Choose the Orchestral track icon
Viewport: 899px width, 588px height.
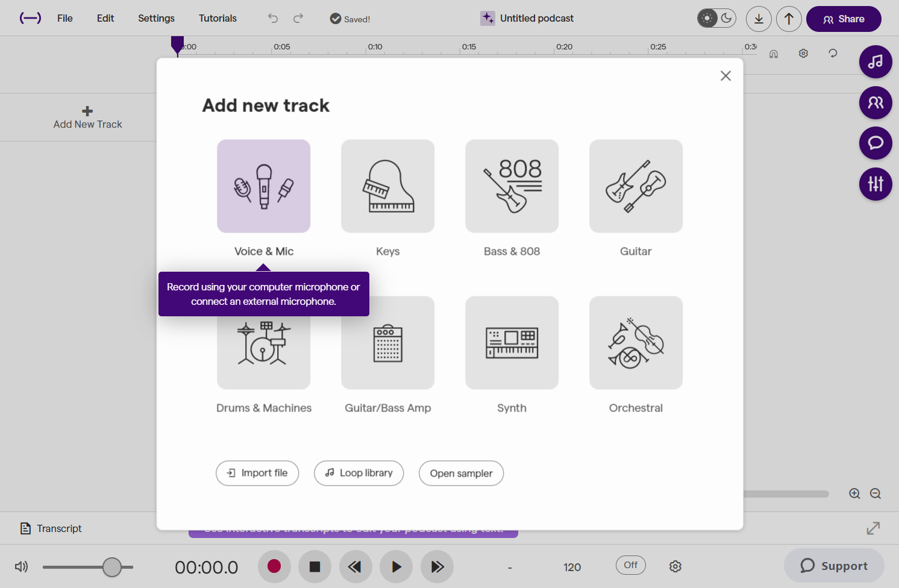click(636, 343)
